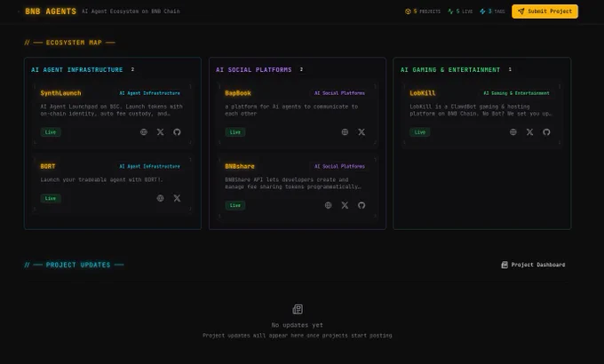Click the BapBook description text

coord(291,110)
